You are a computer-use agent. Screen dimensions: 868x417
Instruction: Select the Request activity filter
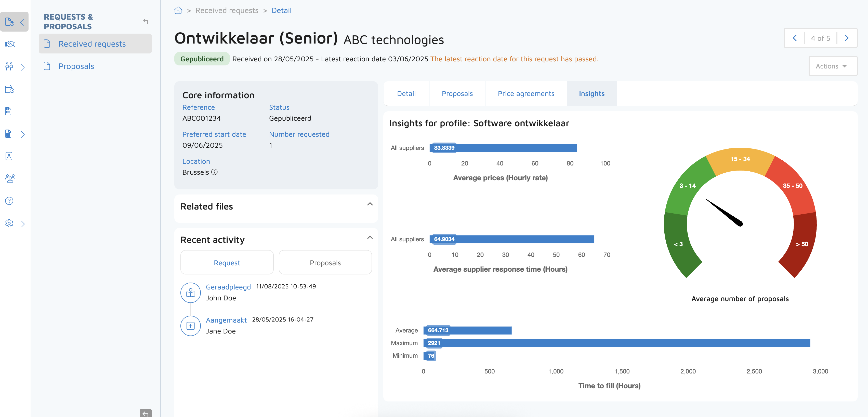pyautogui.click(x=227, y=262)
